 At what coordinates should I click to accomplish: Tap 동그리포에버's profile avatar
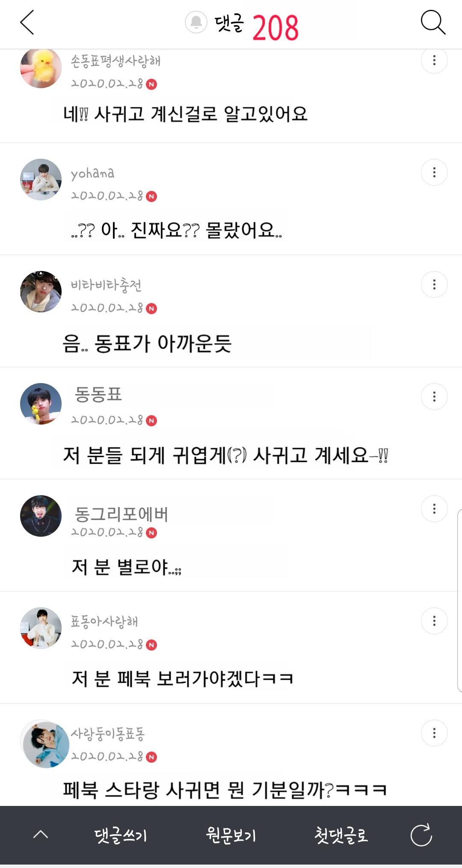pyautogui.click(x=41, y=516)
